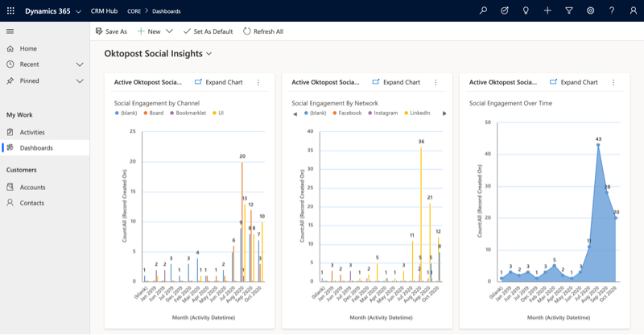Click CRM Hub app name
Viewport: 644px width, 335px height.
[104, 11]
